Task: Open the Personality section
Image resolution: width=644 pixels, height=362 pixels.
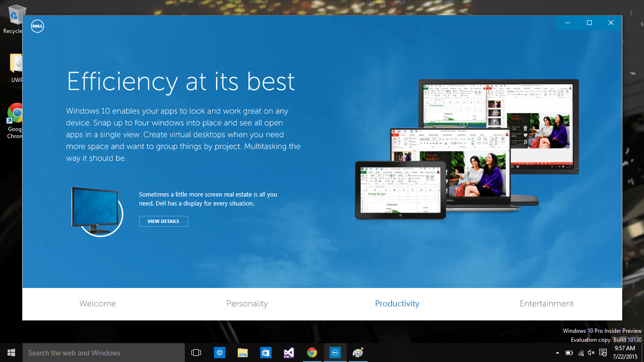Action: tap(247, 304)
